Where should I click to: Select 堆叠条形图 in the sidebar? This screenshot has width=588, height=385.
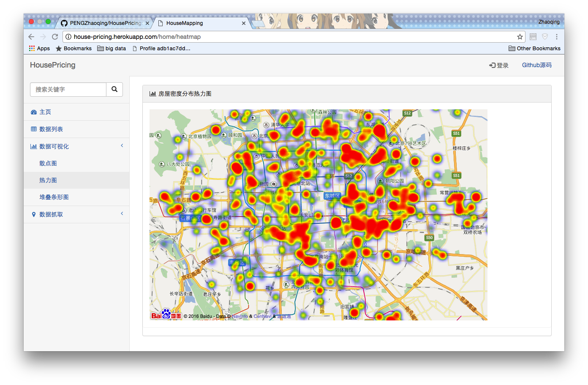click(x=76, y=197)
